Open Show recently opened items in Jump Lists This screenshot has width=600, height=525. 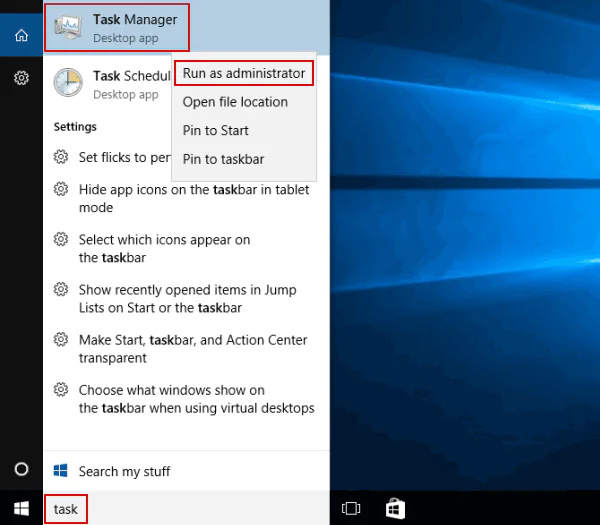pyautogui.click(x=188, y=299)
